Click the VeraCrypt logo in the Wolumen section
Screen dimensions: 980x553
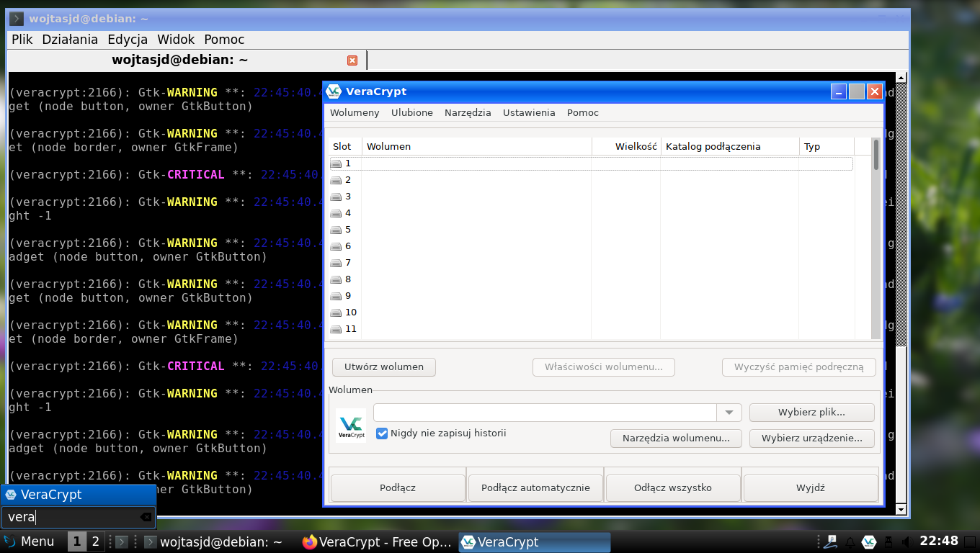(x=351, y=424)
